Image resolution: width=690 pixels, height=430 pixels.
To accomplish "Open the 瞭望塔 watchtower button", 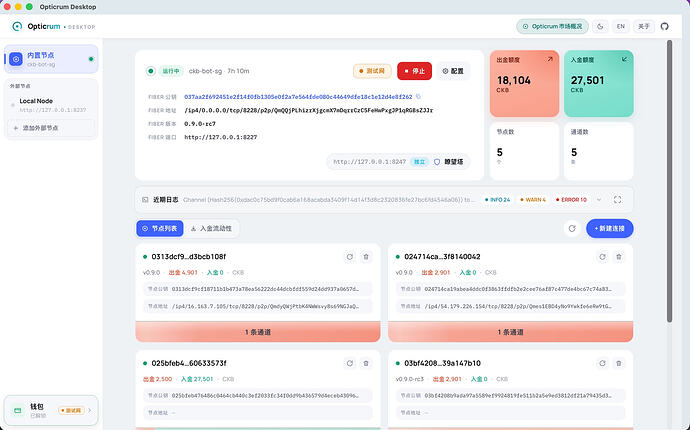I will click(449, 162).
